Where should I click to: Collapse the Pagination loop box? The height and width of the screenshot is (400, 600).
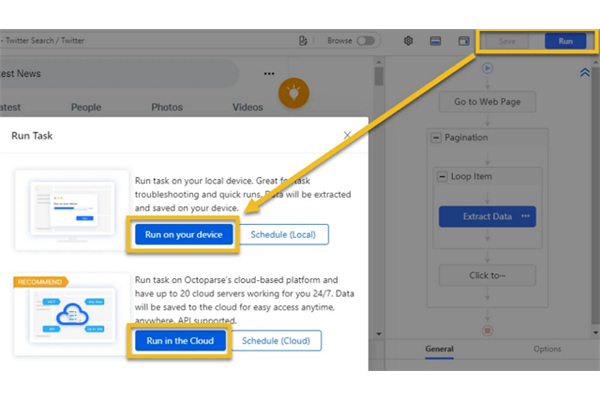(x=436, y=137)
